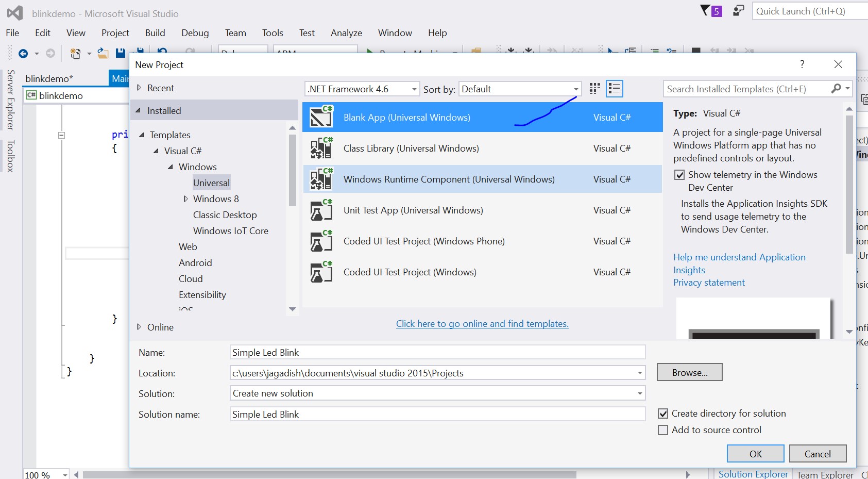Open the Location path dropdown
Image resolution: width=868 pixels, height=479 pixels.
tap(640, 373)
